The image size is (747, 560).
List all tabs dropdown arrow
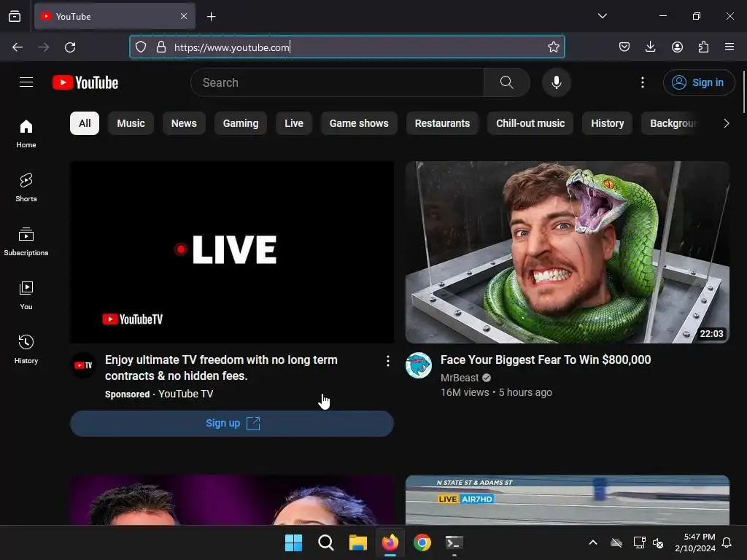(602, 16)
